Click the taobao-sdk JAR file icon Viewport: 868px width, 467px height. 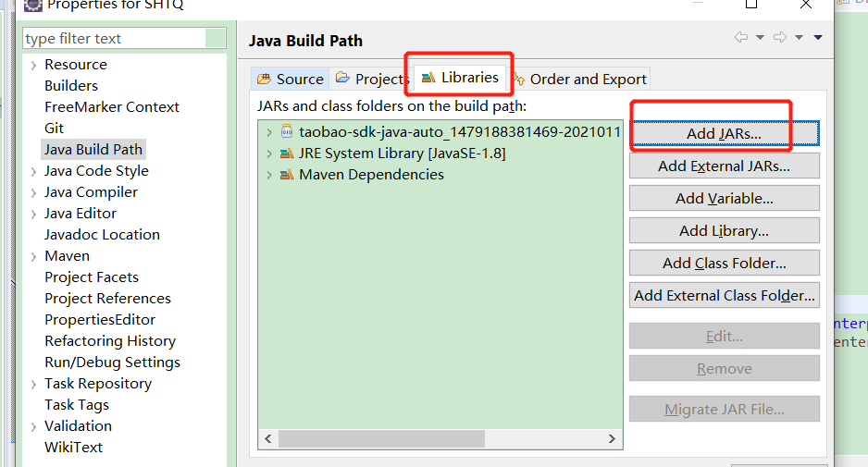pyautogui.click(x=287, y=132)
